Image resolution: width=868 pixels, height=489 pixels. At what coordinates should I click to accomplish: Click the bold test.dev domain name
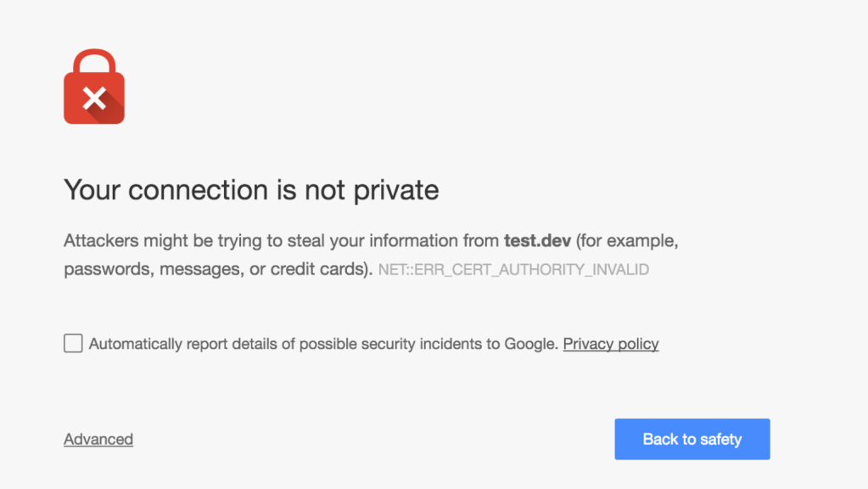[538, 241]
